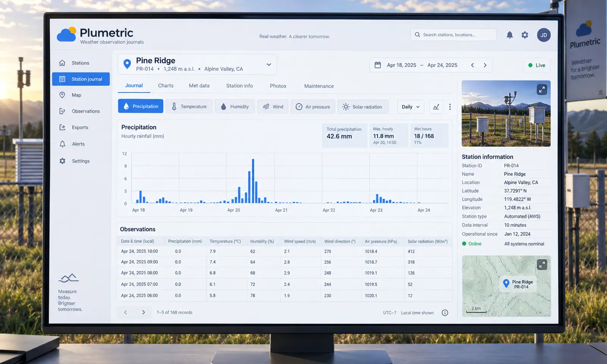Viewport: 607px width, 364px height.
Task: Switch to the Charts tab
Action: pyautogui.click(x=166, y=86)
